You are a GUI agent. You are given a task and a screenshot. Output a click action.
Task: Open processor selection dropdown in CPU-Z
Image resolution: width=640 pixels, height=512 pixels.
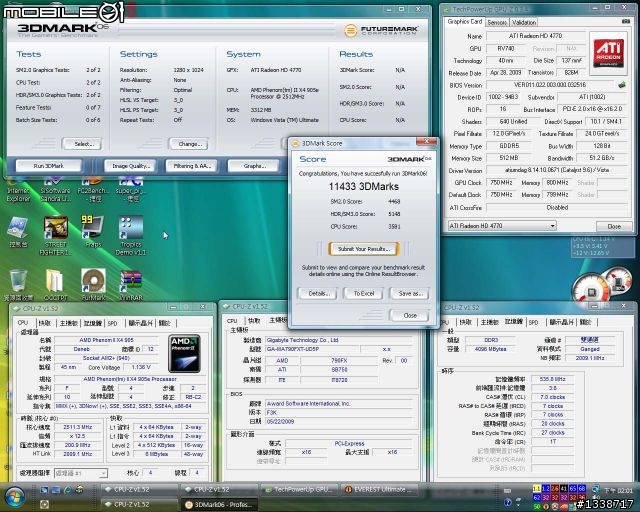click(81, 473)
